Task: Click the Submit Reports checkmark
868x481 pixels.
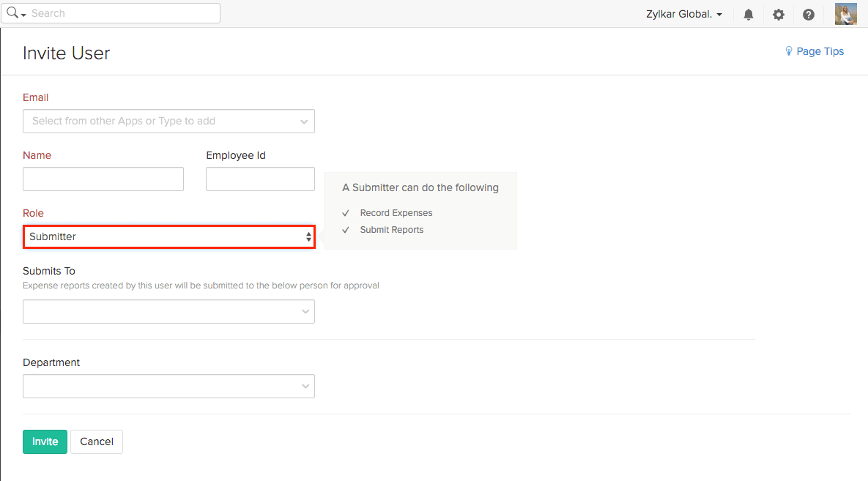Action: pos(345,230)
